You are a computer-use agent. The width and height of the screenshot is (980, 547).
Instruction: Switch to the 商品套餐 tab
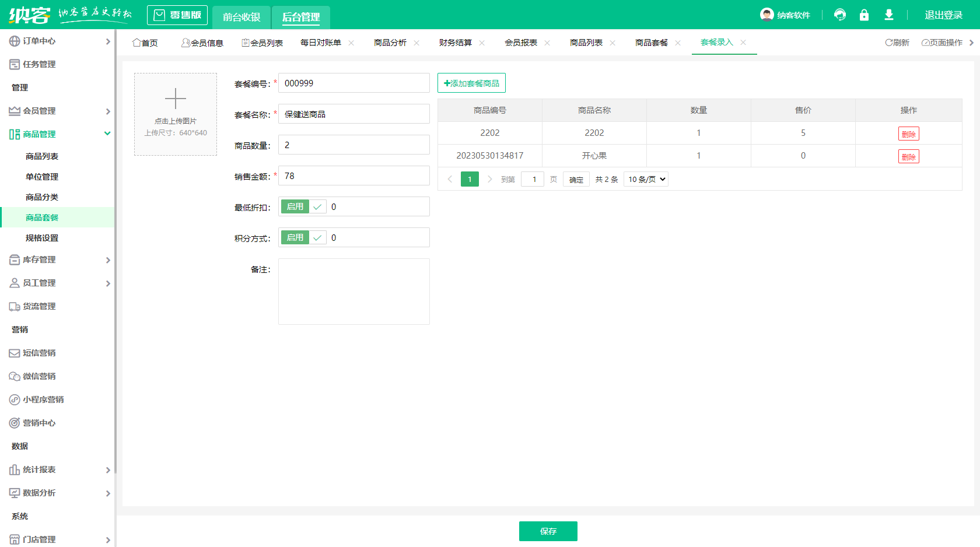(x=652, y=43)
